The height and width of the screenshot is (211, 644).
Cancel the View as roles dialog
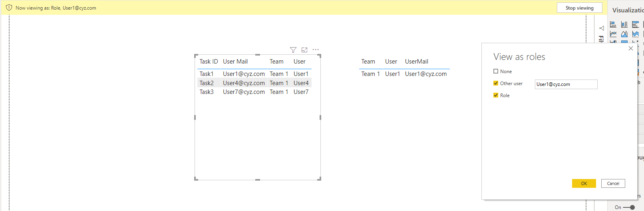613,183
